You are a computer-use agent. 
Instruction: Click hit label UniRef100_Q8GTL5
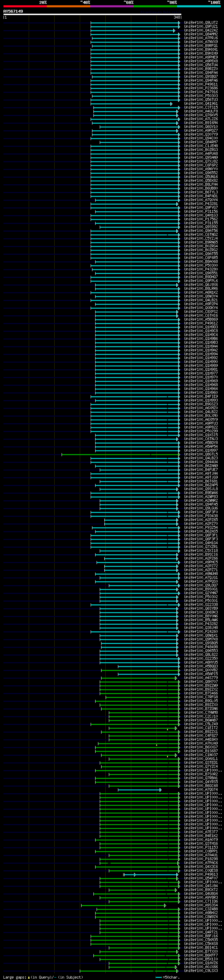click(201, 454)
